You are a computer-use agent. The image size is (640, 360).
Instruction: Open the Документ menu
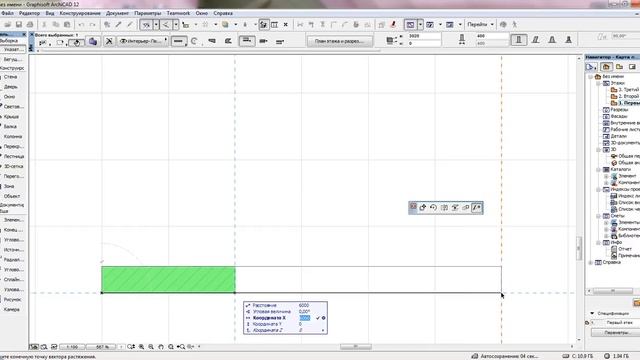click(117, 13)
